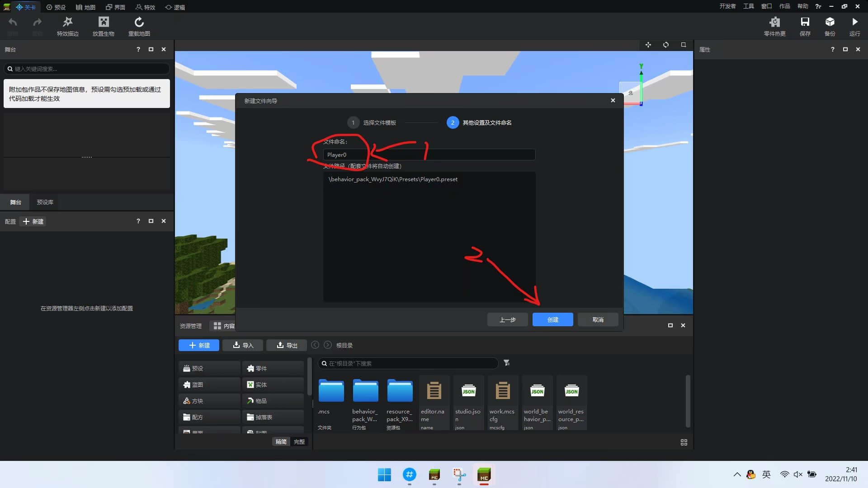Click the help icon in 属性 panel
Image resolution: width=868 pixels, height=488 pixels.
pos(833,49)
